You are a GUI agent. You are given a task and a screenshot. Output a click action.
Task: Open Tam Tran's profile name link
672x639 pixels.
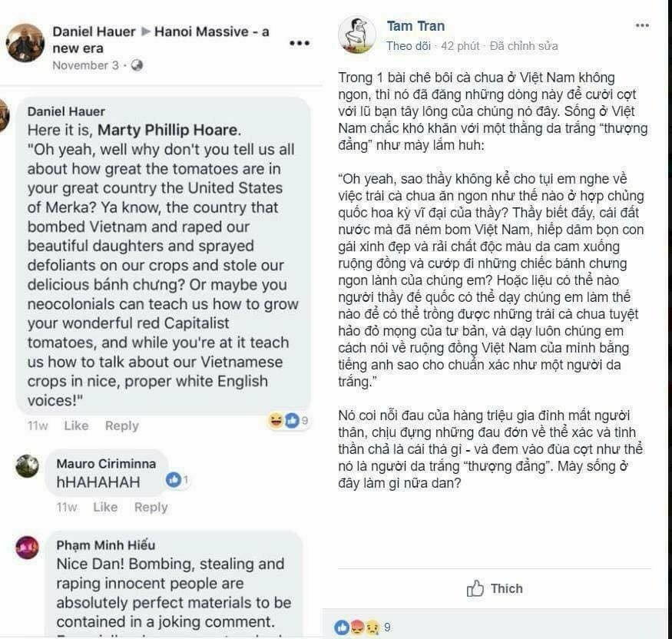[415, 26]
